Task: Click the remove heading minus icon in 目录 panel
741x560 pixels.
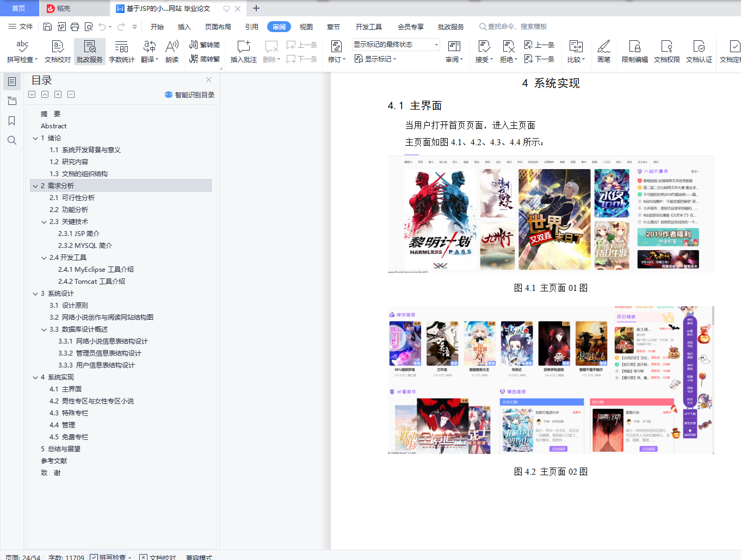Action: pyautogui.click(x=71, y=95)
